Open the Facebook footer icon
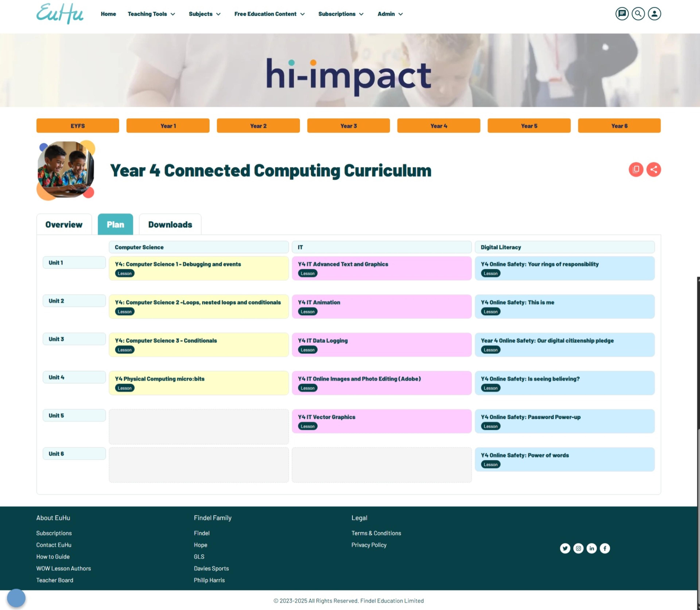 (x=605, y=548)
